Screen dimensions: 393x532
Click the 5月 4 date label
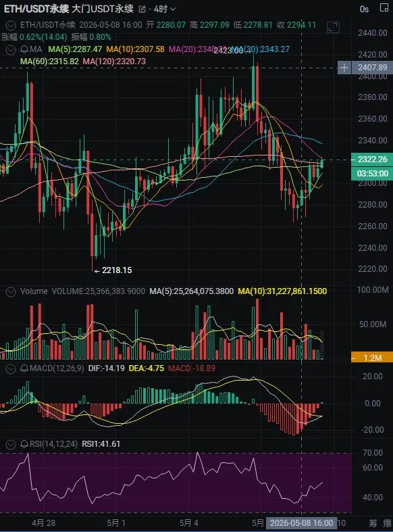point(188,523)
